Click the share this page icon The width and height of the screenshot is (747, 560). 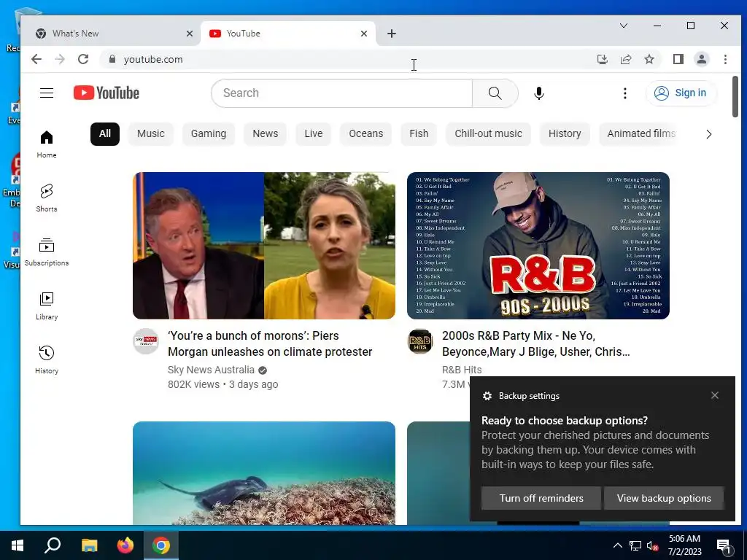(x=625, y=59)
